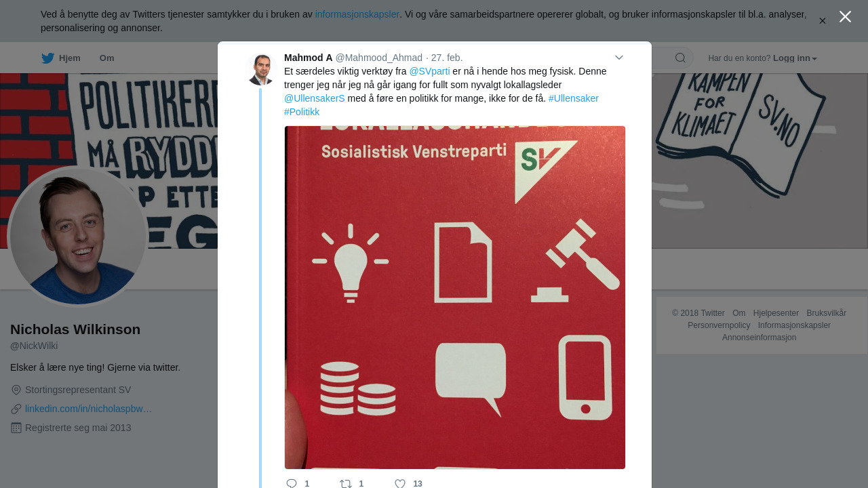
Task: Click the Twitter bird Hjem icon
Action: (x=47, y=58)
